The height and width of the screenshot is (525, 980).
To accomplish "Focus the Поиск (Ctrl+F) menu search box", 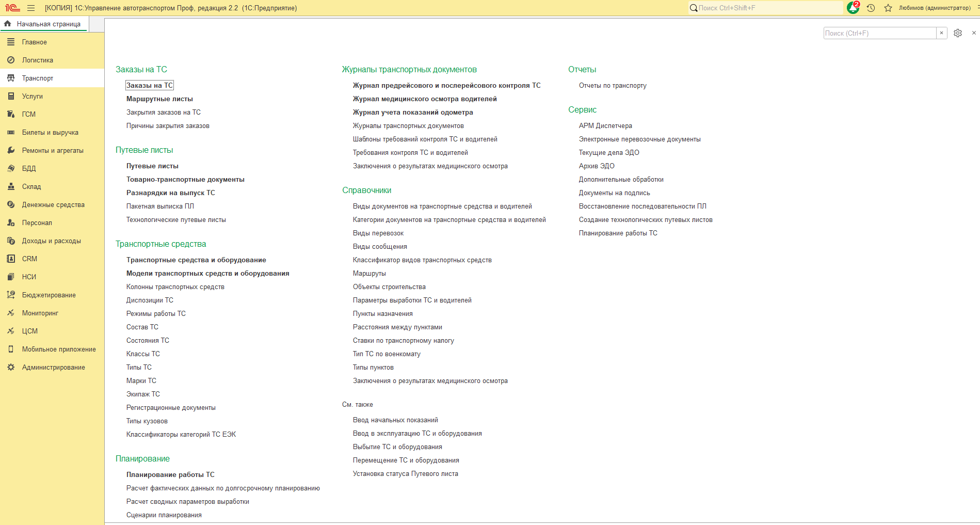I will coord(880,33).
